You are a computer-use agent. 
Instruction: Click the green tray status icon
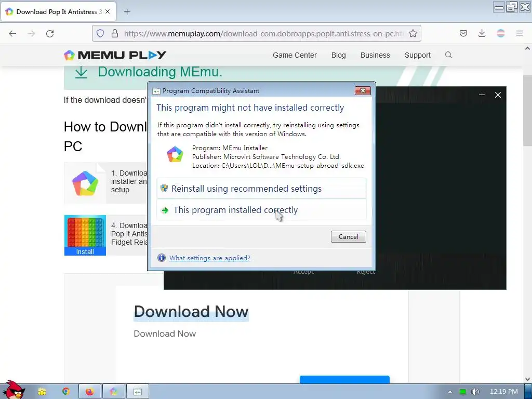462,392
